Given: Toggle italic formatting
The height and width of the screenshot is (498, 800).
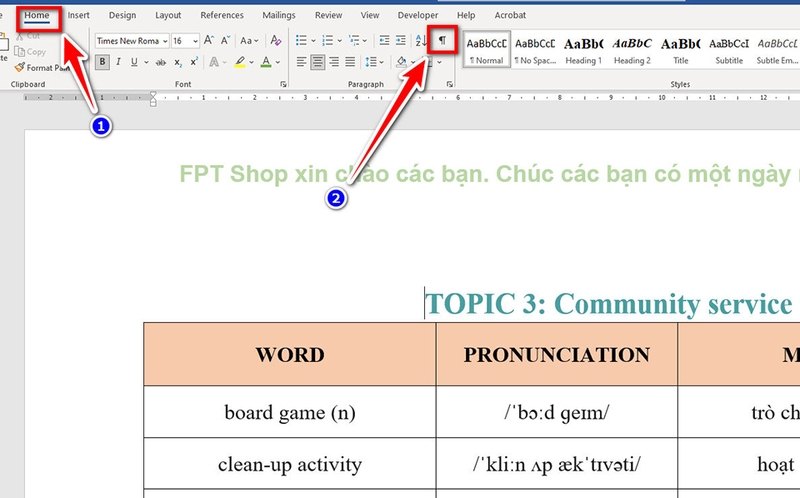Looking at the screenshot, I should (118, 62).
